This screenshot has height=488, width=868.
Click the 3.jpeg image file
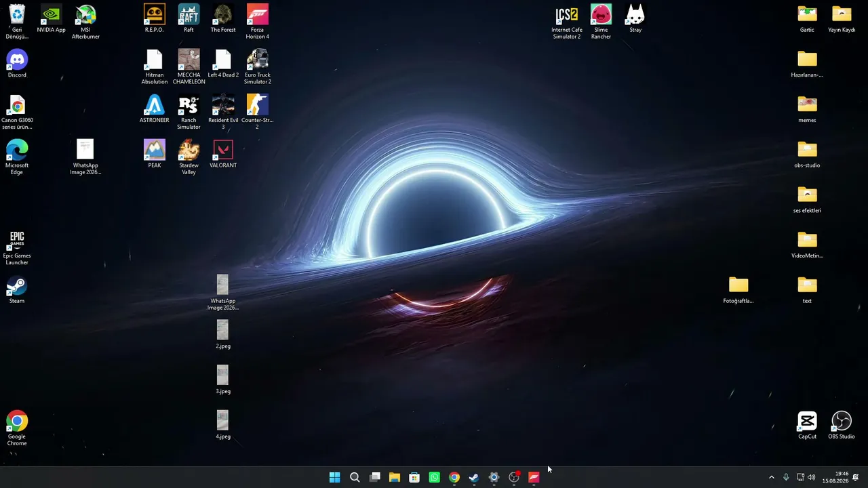(223, 380)
